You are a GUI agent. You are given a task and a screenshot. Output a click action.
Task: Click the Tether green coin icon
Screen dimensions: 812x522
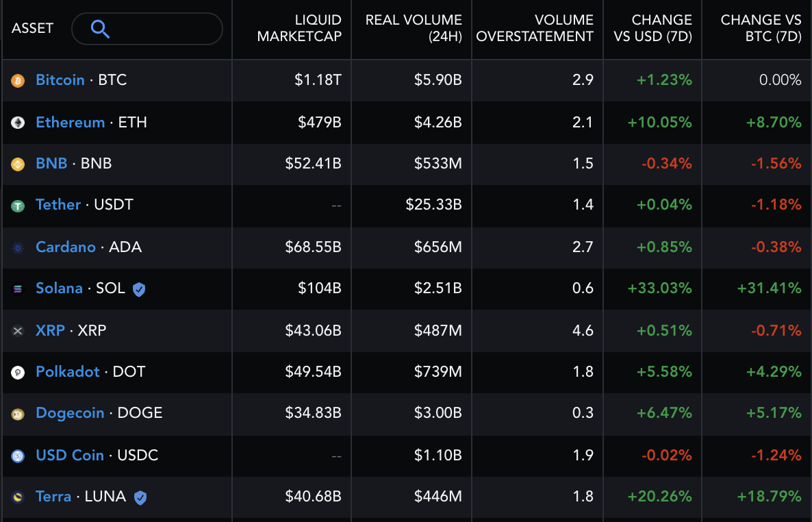18,206
